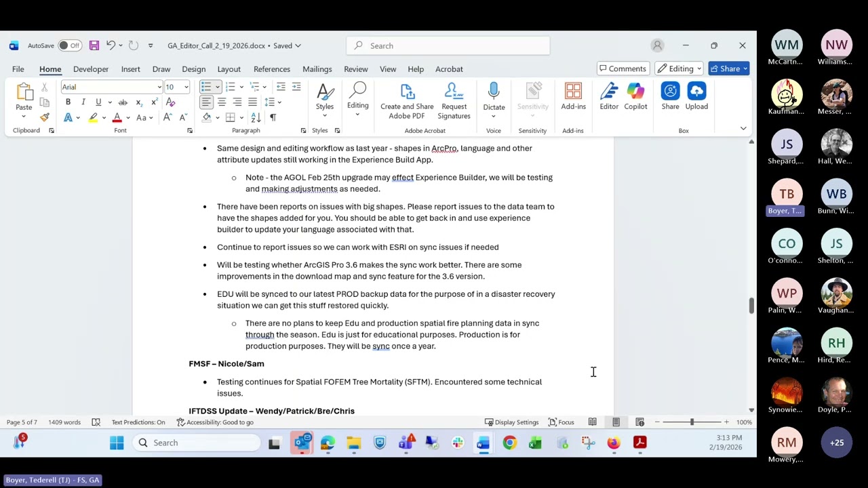
Task: Toggle Text Predictions status setting
Action: click(138, 422)
